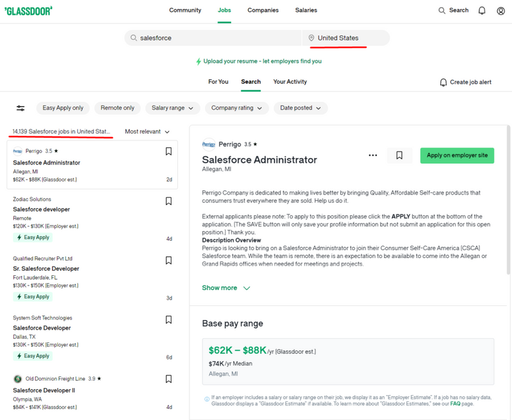Bookmark the System Soft Technologies job
The height and width of the screenshot is (420, 512).
tap(168, 319)
